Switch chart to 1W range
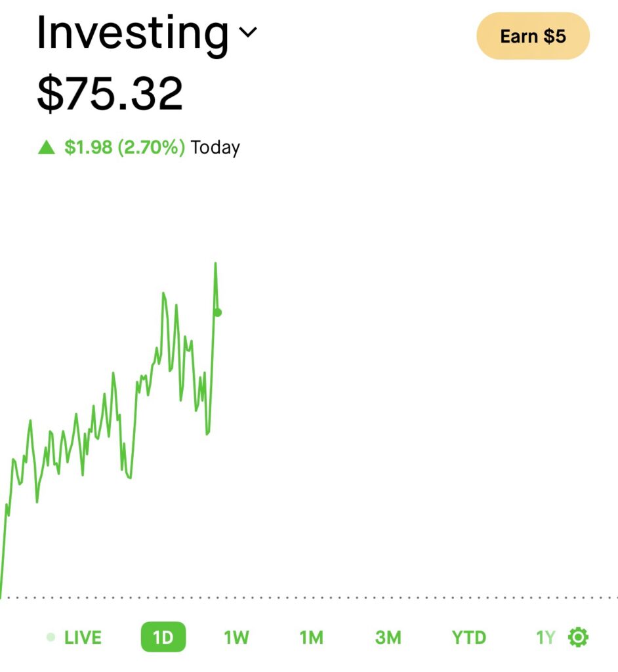 pos(236,637)
